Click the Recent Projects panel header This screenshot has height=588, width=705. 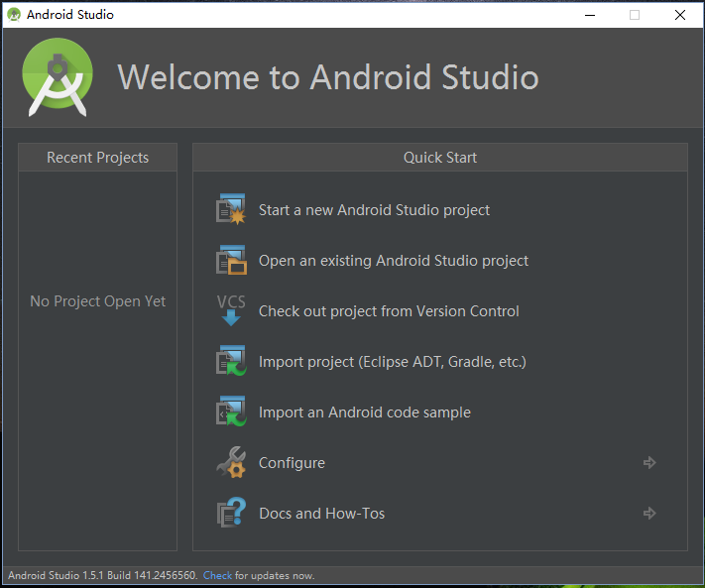tap(97, 158)
